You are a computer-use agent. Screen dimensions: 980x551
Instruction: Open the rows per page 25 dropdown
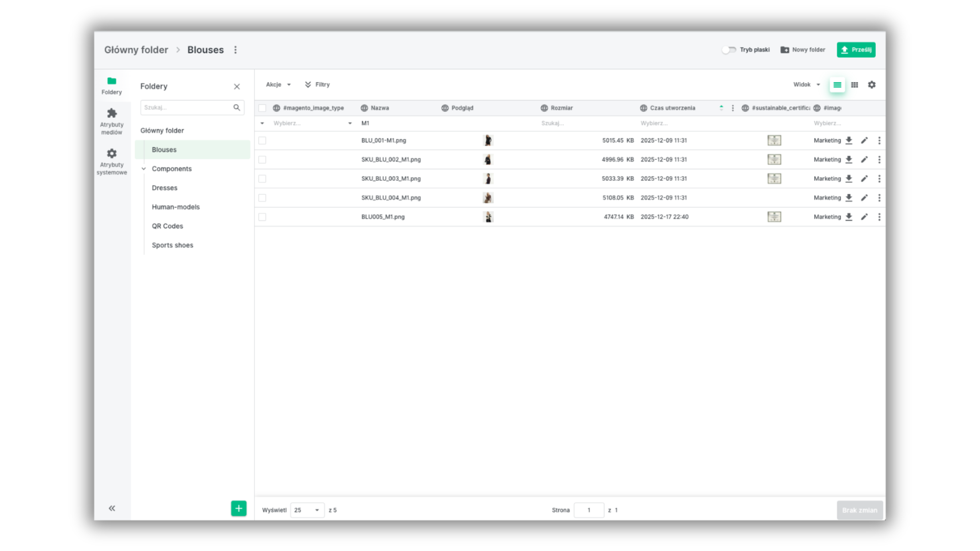pos(307,510)
